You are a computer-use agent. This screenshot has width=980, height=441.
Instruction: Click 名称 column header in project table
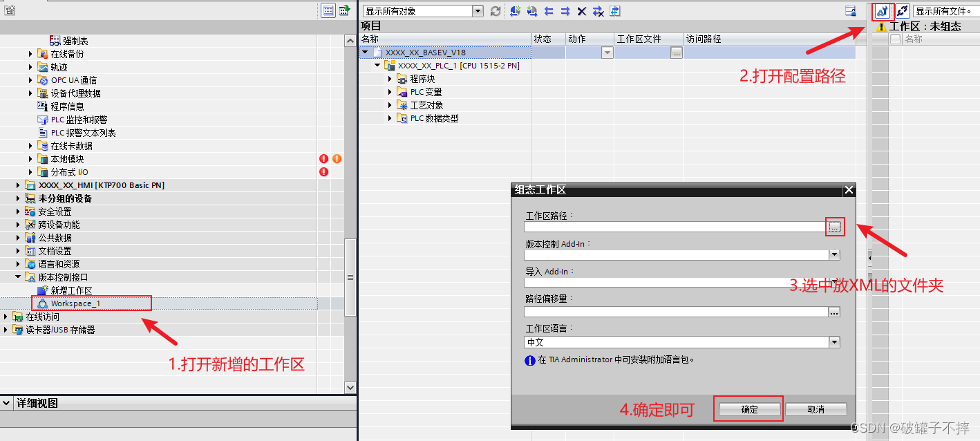[x=445, y=39]
